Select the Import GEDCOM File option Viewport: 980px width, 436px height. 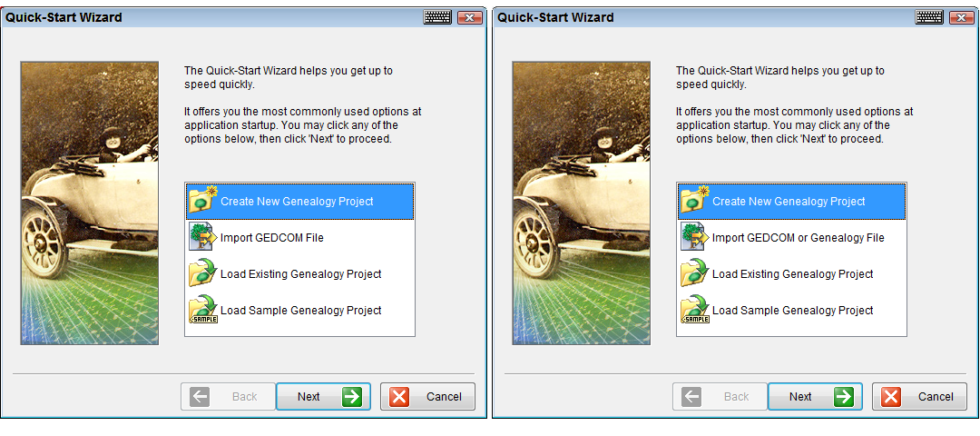299,238
